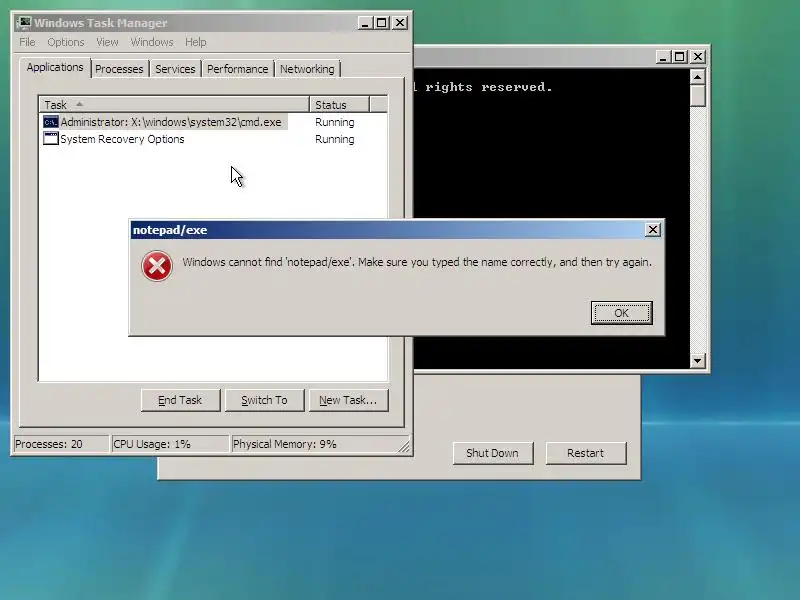This screenshot has width=800, height=600.
Task: Click OK in the notepad/exe error dialog
Action: (621, 313)
